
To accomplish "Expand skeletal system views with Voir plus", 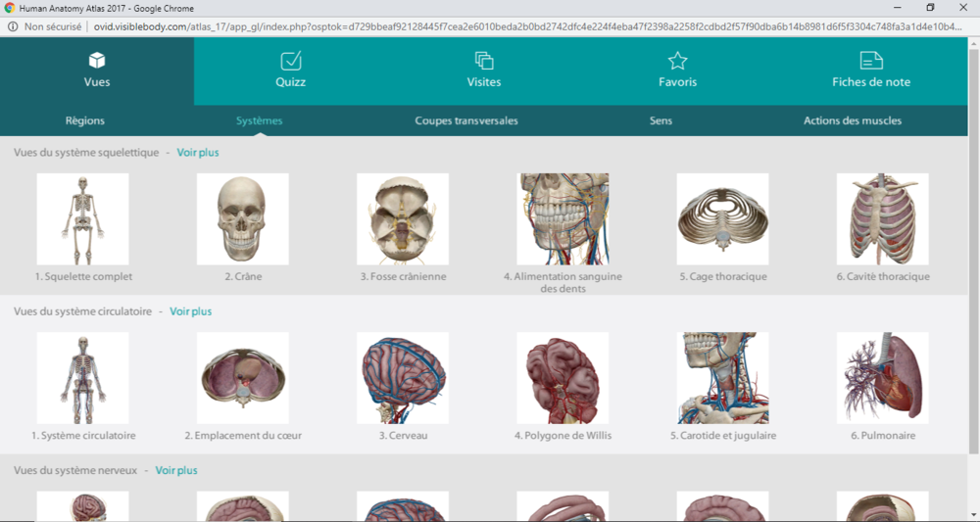I will [198, 153].
